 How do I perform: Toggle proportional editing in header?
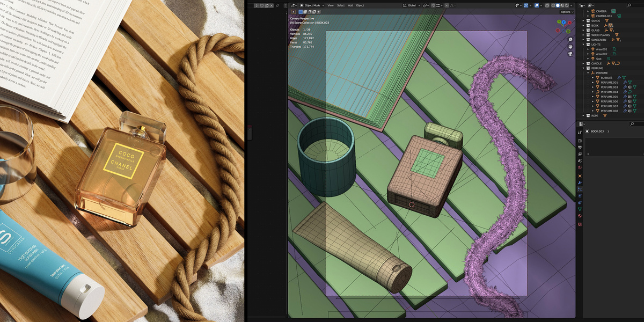pyautogui.click(x=447, y=5)
